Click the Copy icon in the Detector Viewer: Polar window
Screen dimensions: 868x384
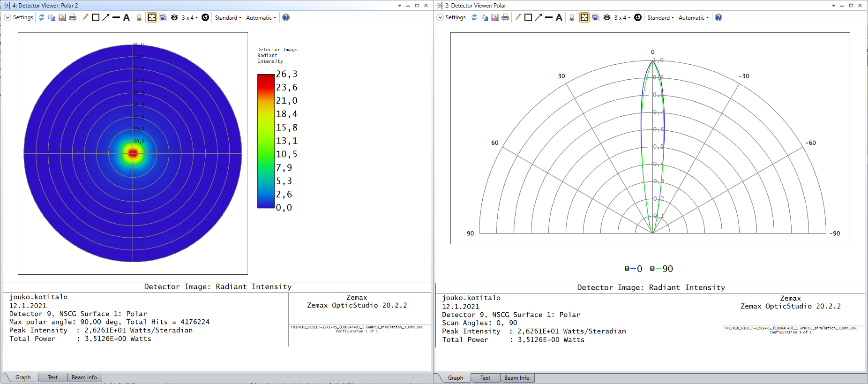(485, 17)
